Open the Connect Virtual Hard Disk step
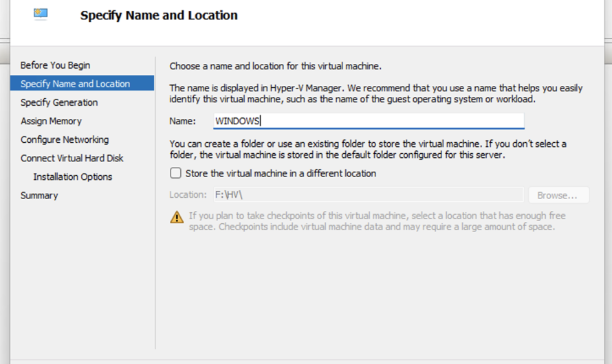The height and width of the screenshot is (364, 612). click(72, 158)
